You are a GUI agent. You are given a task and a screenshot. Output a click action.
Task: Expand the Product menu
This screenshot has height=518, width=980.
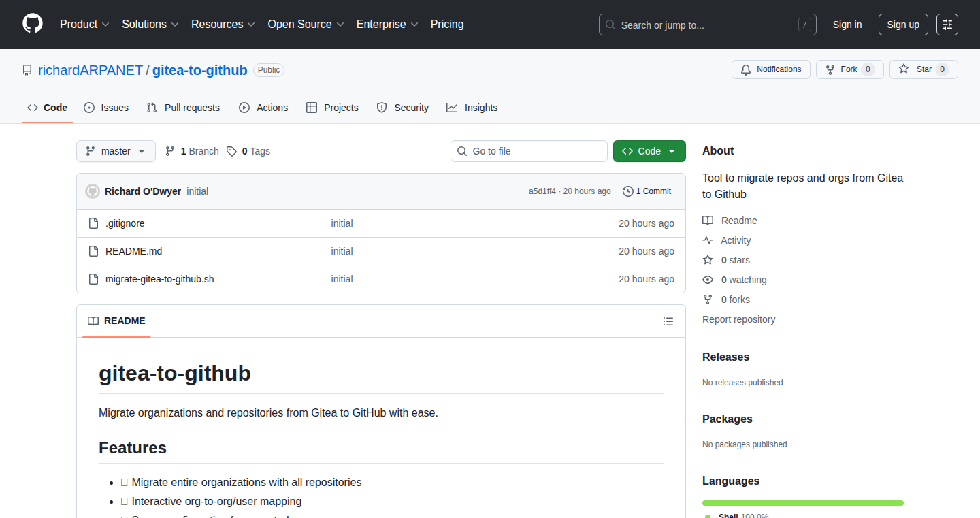84,25
